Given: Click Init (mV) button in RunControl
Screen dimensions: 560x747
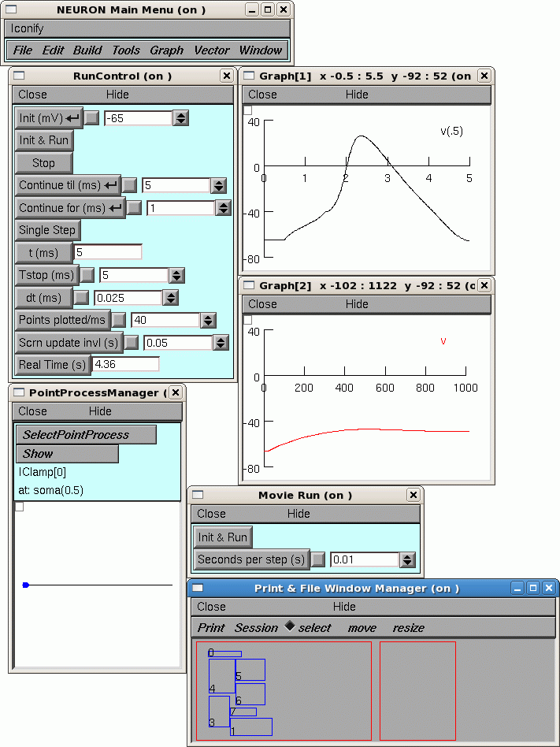Looking at the screenshot, I should (x=49, y=117).
